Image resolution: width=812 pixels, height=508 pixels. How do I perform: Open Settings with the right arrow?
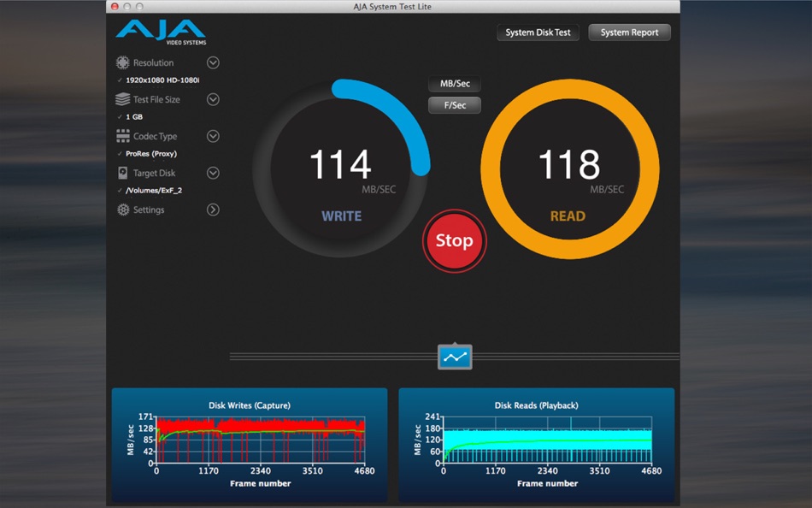(213, 210)
